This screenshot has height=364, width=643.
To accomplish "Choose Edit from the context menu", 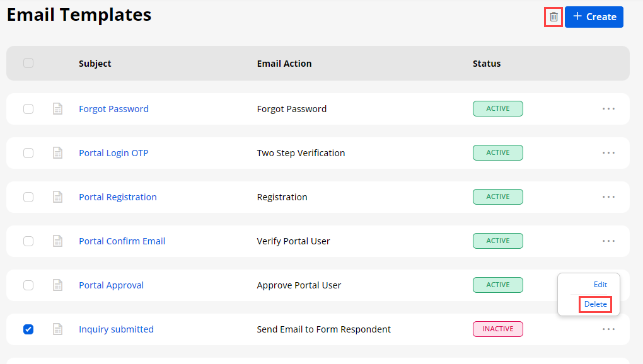I will pyautogui.click(x=600, y=285).
